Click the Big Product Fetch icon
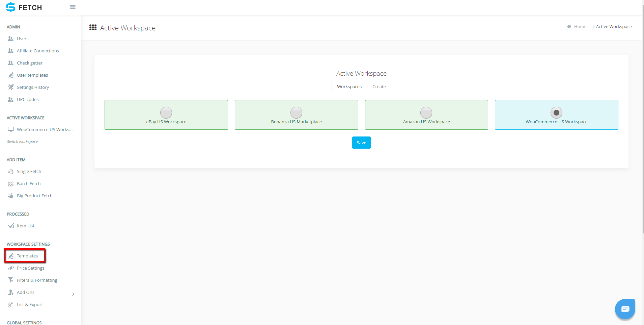 [11, 196]
